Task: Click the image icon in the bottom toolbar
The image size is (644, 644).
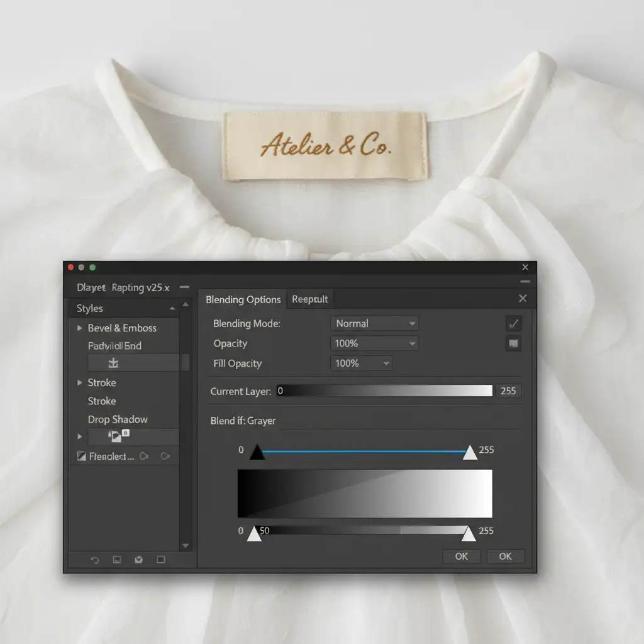Action: 117,560
